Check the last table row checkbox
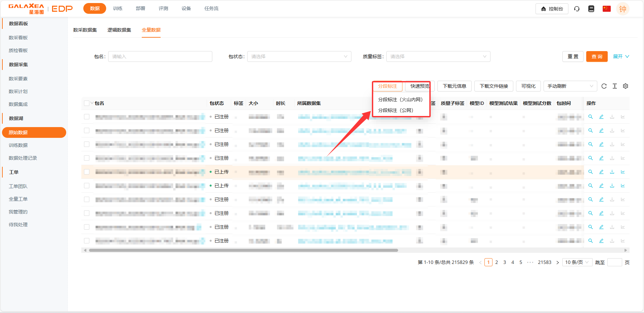This screenshot has width=644, height=313. coord(87,241)
